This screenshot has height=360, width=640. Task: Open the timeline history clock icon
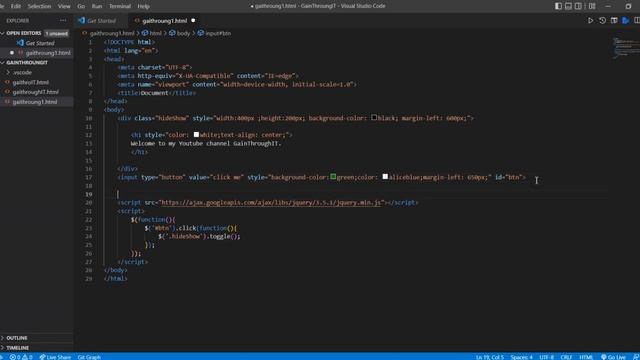[x=602, y=20]
